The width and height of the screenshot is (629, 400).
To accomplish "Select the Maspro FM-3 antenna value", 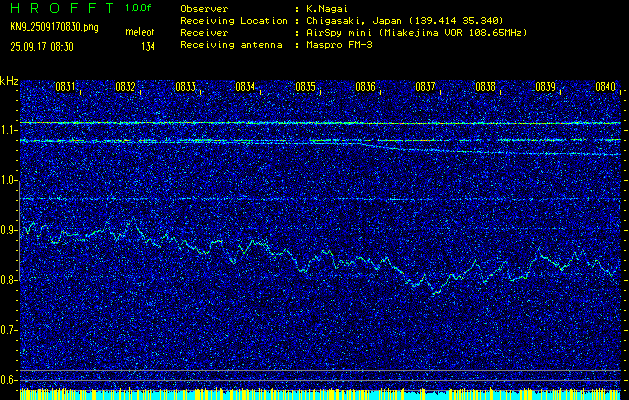I will tap(339, 45).
